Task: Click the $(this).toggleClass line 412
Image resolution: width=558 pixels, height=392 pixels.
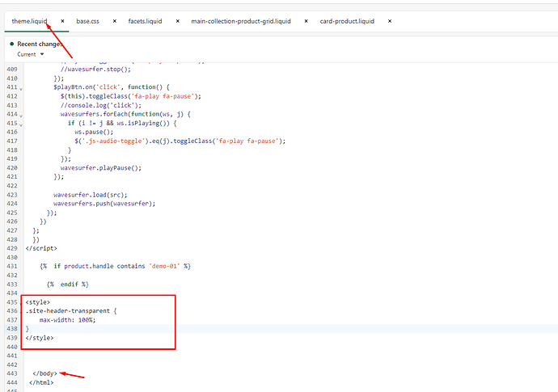Action: tap(130, 96)
